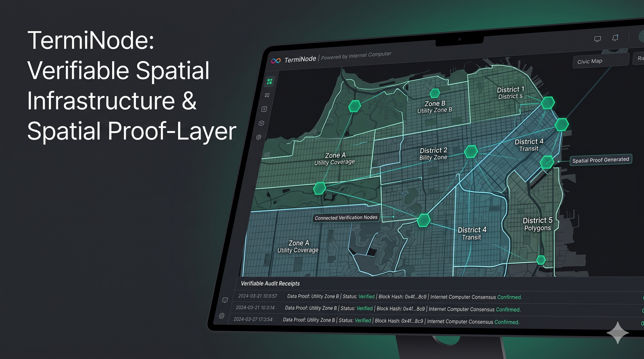This screenshot has height=359, width=644.
Task: Open the Civic Map selector
Action: [601, 61]
